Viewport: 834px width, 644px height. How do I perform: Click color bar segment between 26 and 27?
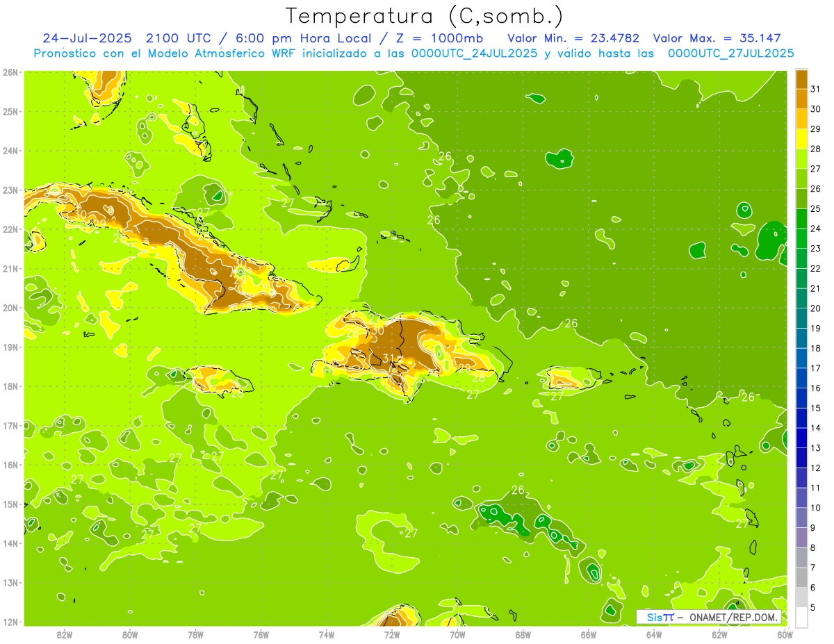point(802,179)
